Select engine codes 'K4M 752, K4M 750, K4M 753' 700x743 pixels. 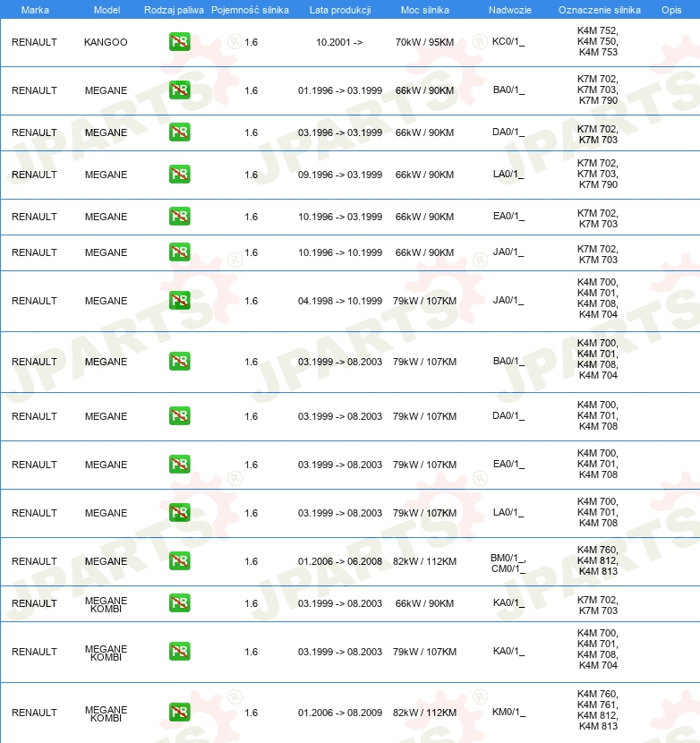(x=598, y=42)
